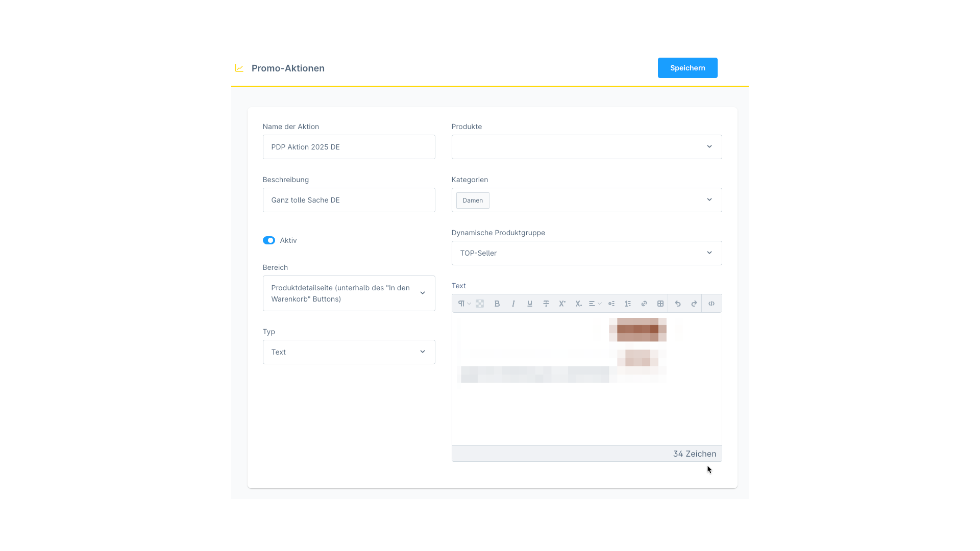Focus the Beschreibung input field
This screenshot has height=551, width=980.
[349, 200]
